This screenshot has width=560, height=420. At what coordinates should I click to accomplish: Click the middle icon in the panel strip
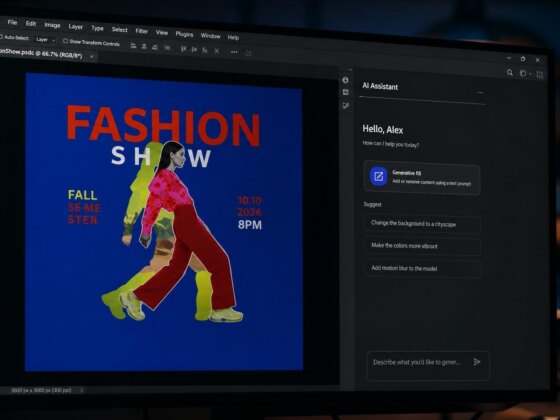click(345, 92)
